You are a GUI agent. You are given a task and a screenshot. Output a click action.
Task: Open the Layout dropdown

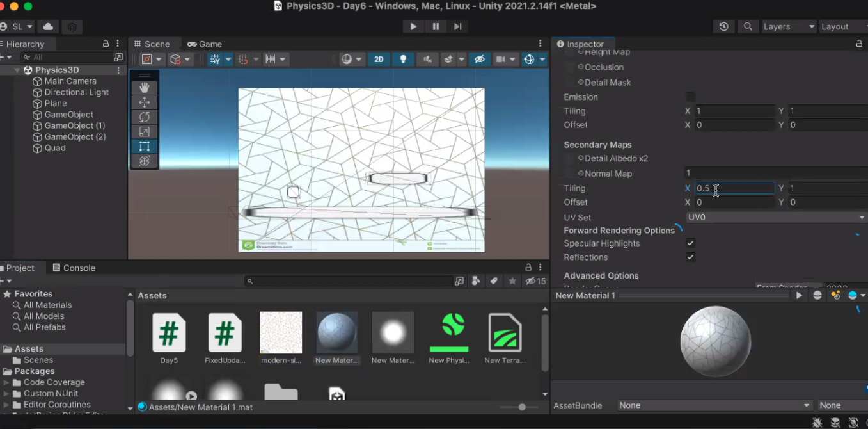842,26
